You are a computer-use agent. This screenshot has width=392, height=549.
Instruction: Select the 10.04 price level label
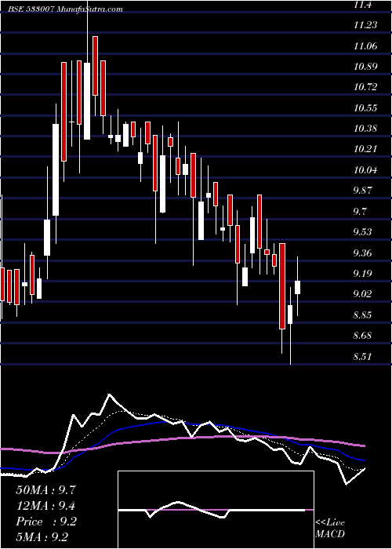click(x=365, y=170)
